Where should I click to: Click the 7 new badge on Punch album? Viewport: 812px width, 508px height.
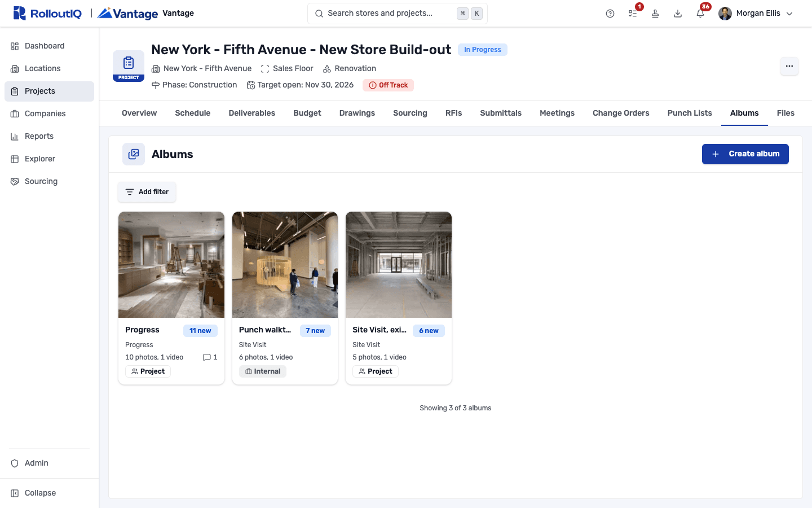(x=315, y=331)
